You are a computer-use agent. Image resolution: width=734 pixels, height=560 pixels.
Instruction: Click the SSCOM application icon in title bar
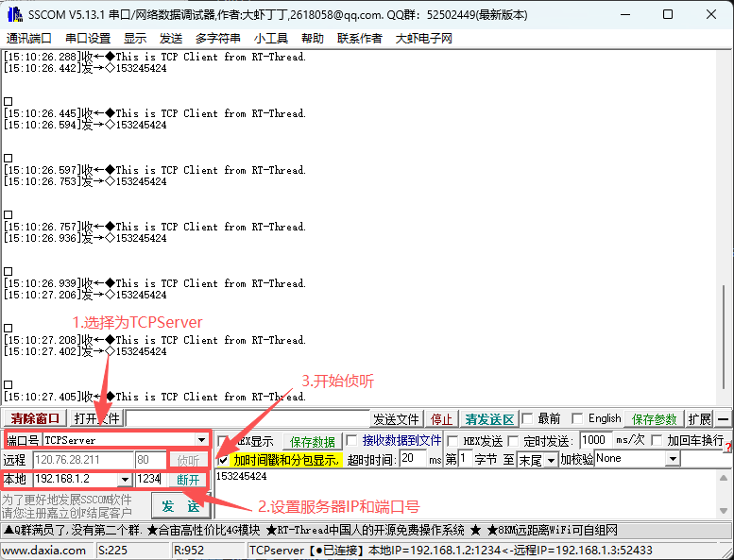(15, 14)
